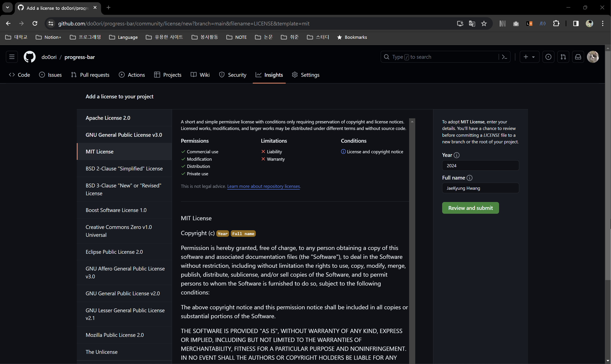The image size is (611, 364).
Task: Select Creative Commons Zero v1.0 Universal
Action: 124,231
